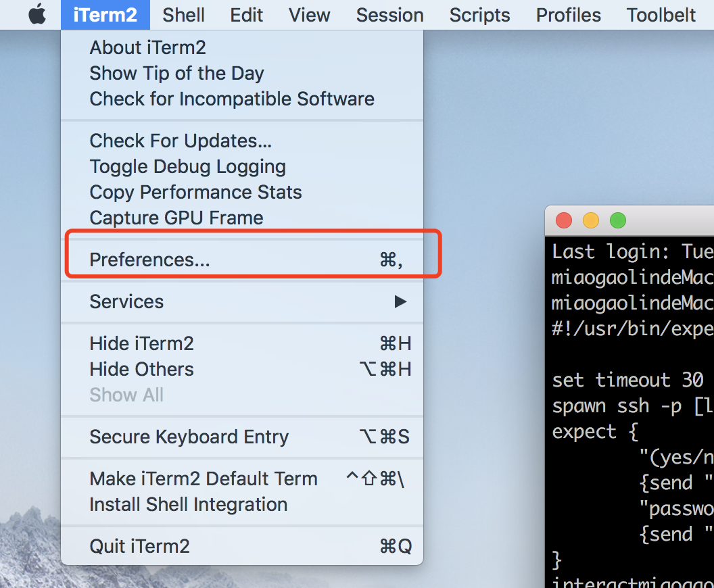The image size is (714, 588).
Task: Open the Shell menu
Action: [183, 15]
